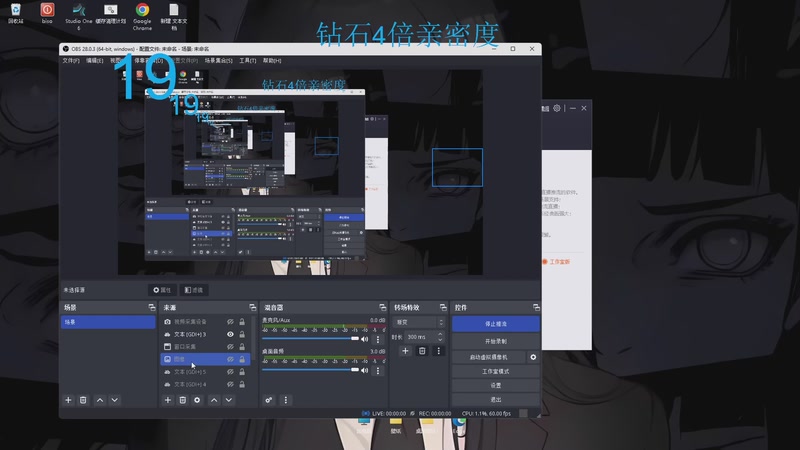Increase transition duration with up arrow

440,334
